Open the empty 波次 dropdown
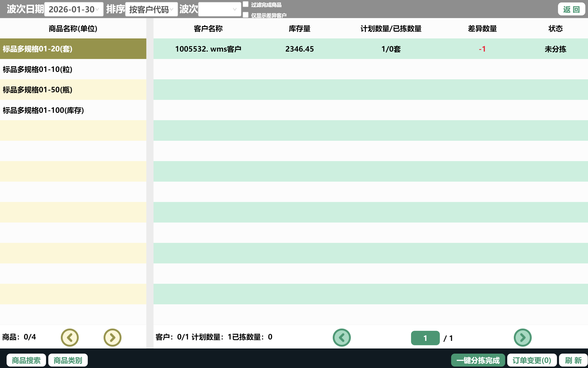 click(x=219, y=9)
